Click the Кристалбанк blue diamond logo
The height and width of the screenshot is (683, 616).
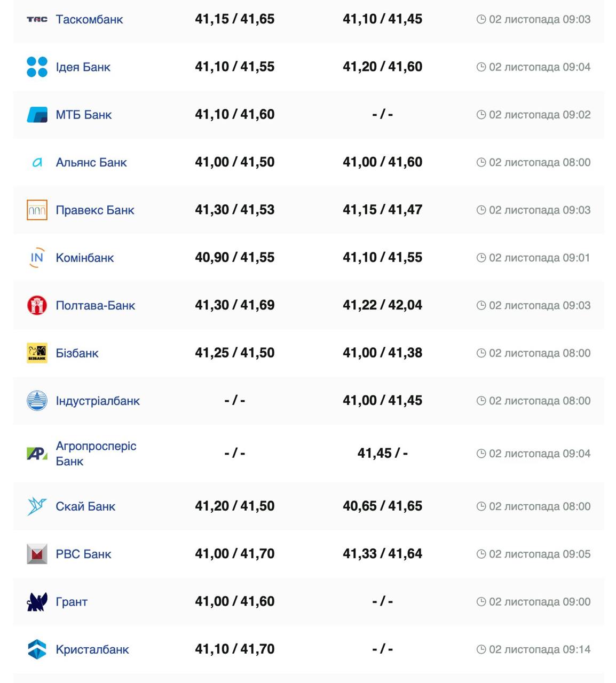(x=37, y=649)
